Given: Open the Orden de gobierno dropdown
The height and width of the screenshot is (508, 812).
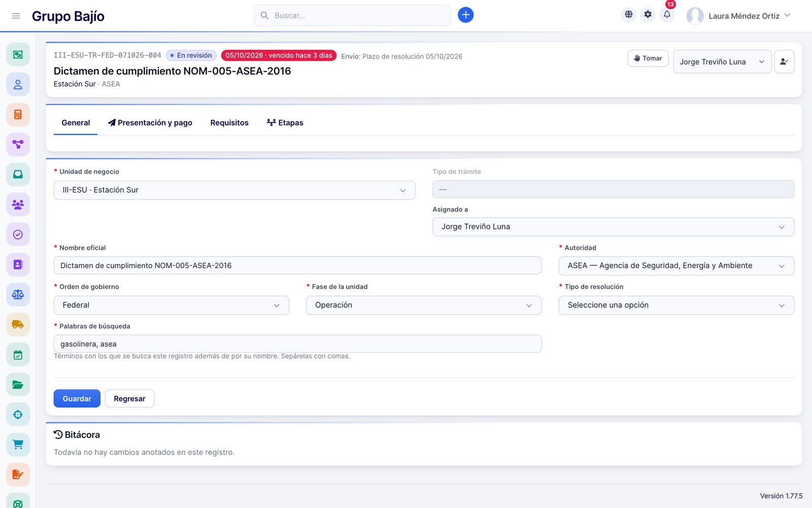Looking at the screenshot, I should (x=172, y=305).
